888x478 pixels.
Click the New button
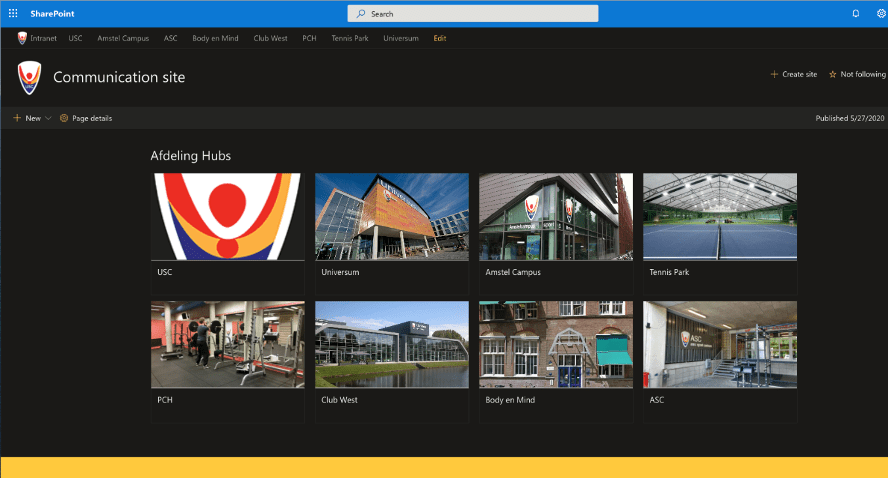(32, 118)
